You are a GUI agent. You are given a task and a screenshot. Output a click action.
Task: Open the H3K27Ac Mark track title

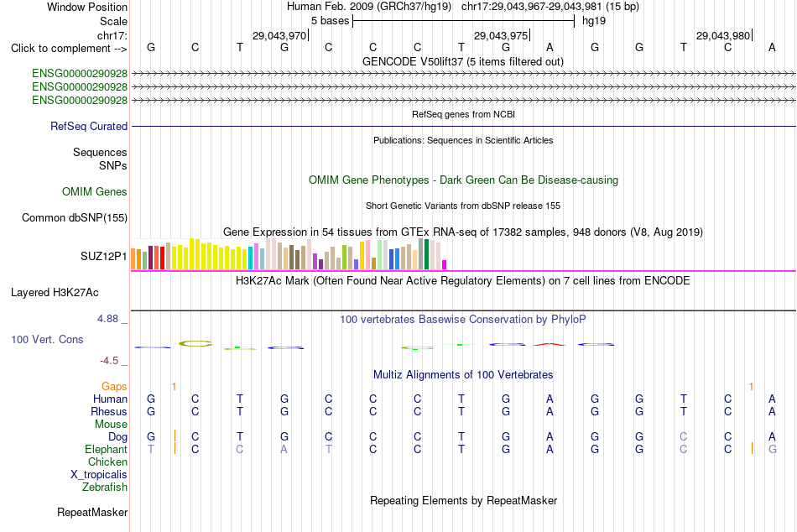pyautogui.click(x=462, y=281)
